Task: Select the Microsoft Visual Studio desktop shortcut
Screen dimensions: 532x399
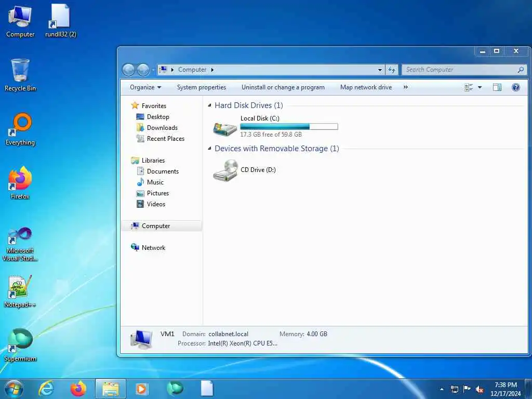Action: click(x=20, y=244)
